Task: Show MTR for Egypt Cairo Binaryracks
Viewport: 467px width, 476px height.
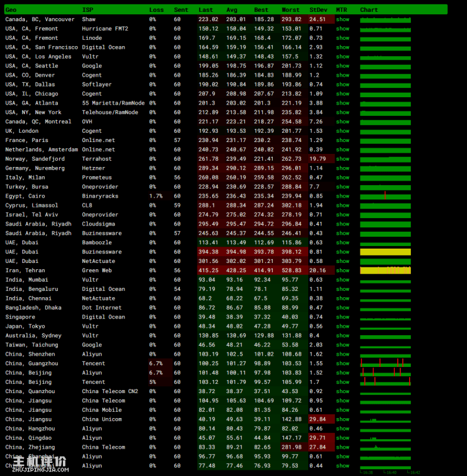Action: [342, 196]
